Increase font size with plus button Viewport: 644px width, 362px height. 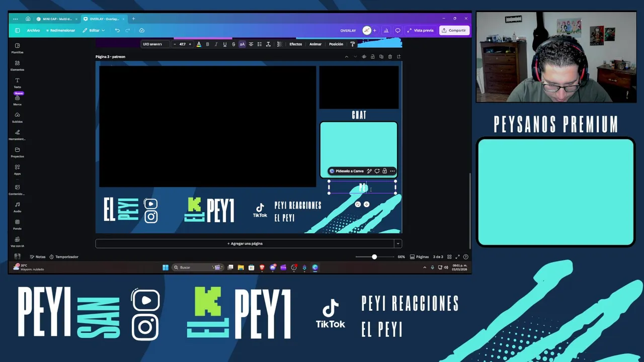click(x=190, y=44)
